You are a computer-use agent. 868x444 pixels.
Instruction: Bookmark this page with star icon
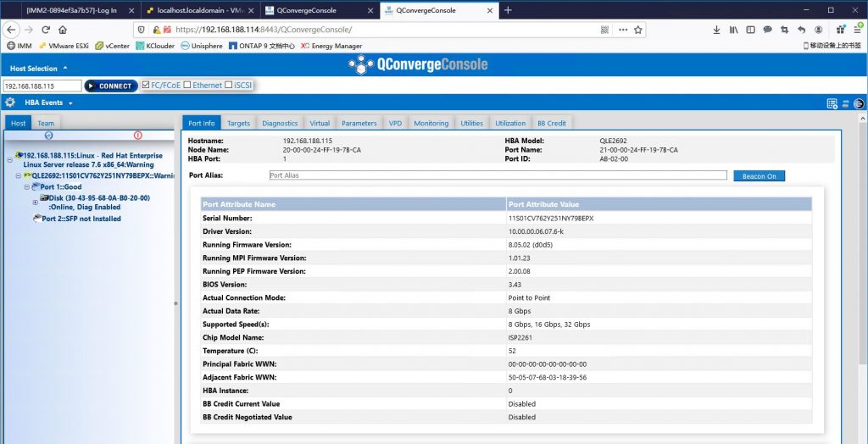coord(638,30)
